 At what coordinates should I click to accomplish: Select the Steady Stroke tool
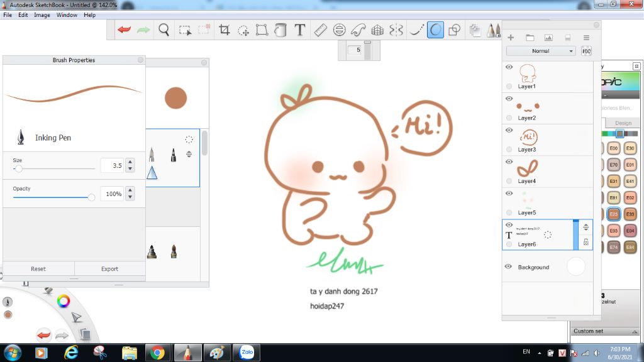[x=416, y=30]
